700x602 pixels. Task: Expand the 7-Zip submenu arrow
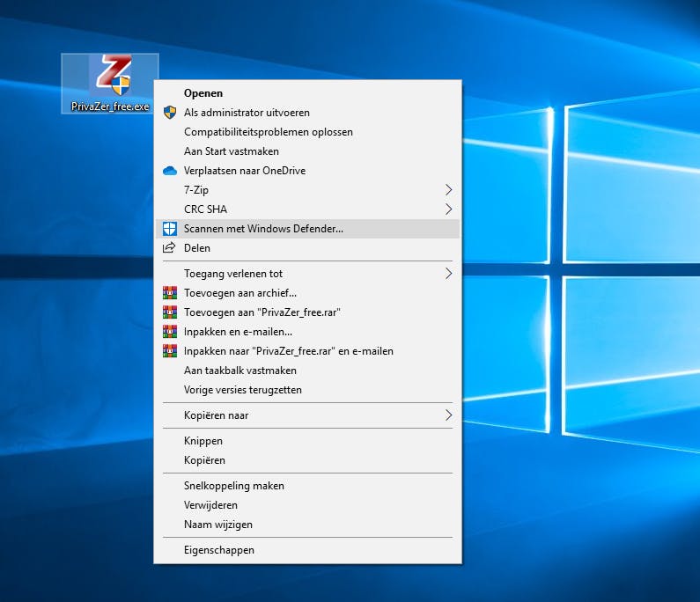coord(448,190)
